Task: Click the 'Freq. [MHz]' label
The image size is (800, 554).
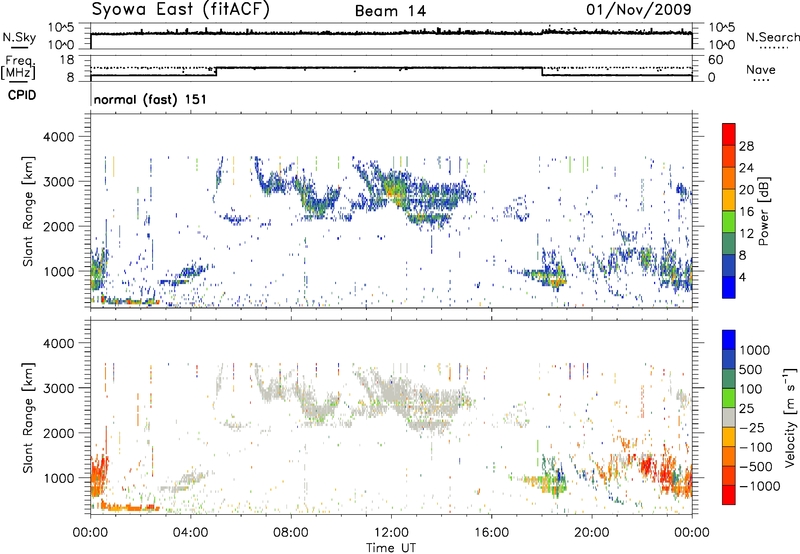Action: [18, 68]
